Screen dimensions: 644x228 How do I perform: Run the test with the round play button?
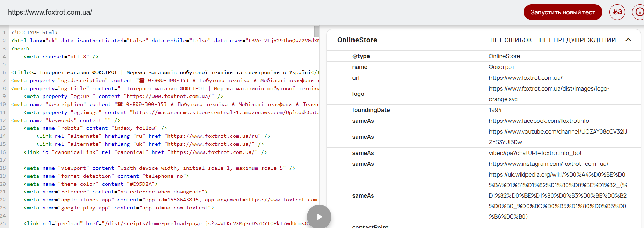319,216
